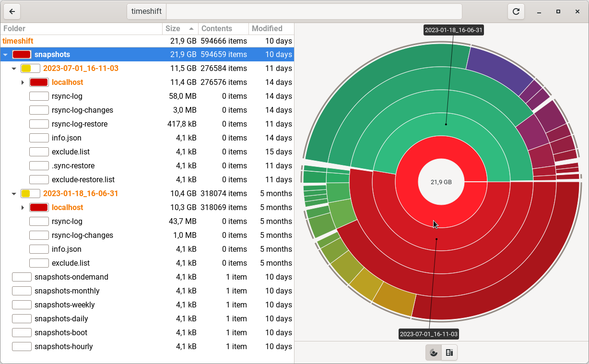This screenshot has width=589, height=364.
Task: Select the snapshots-daily folder
Action: coord(147,319)
